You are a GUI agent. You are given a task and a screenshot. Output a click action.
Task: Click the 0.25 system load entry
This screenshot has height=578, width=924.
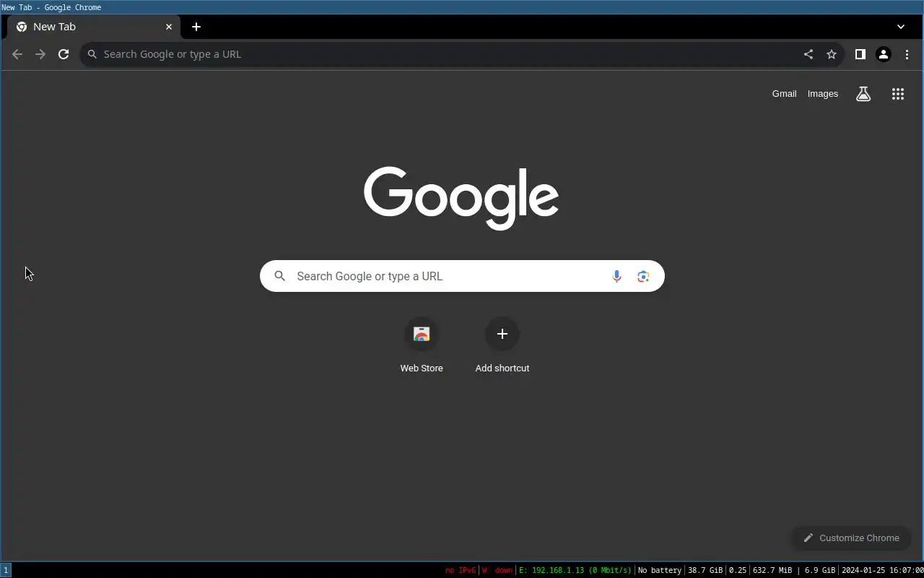coord(738,570)
